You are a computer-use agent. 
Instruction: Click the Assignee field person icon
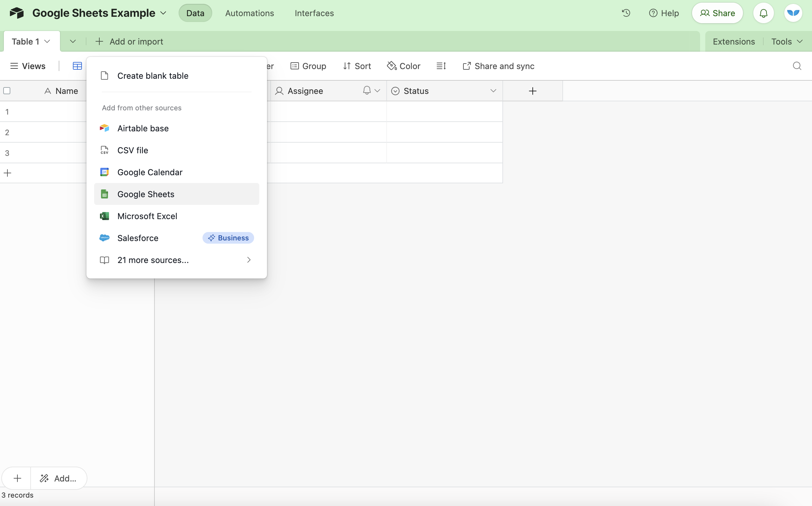point(279,91)
